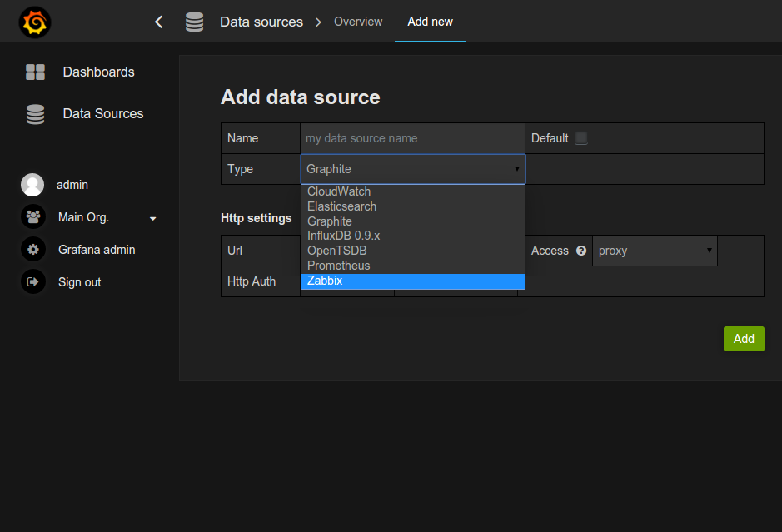Click the Sign out arrow icon
782x532 pixels.
click(x=33, y=282)
